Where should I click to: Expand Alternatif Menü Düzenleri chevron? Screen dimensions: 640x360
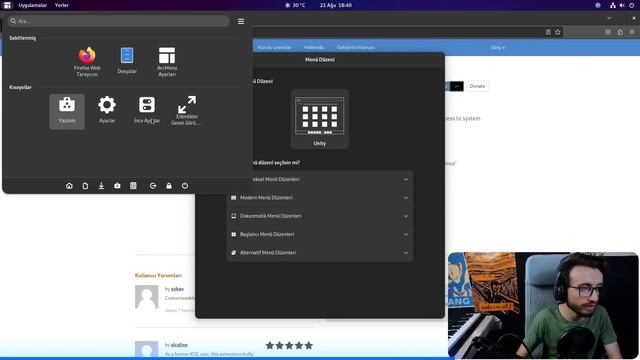click(406, 253)
